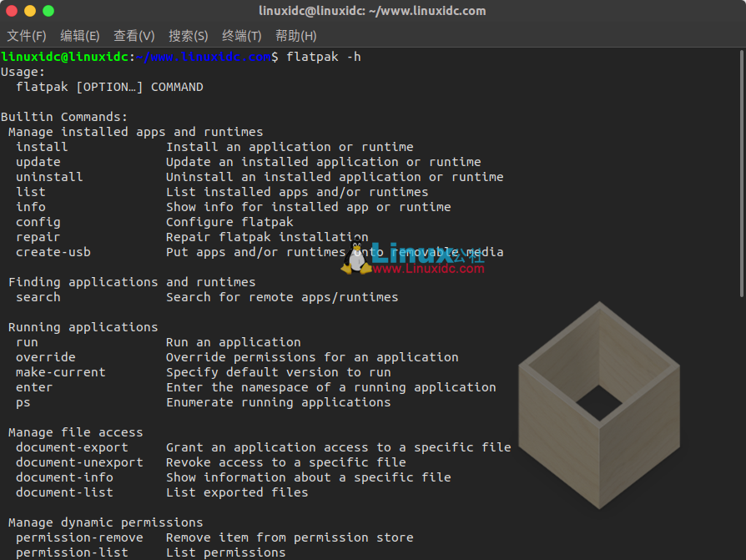Click the 'Builtin Commands:' heading
This screenshot has height=560, width=746.
64,117
